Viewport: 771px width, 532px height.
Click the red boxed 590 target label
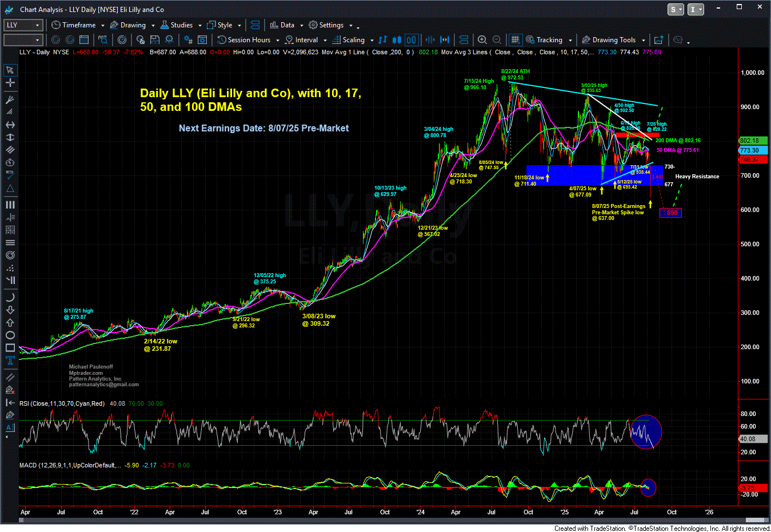click(x=670, y=213)
